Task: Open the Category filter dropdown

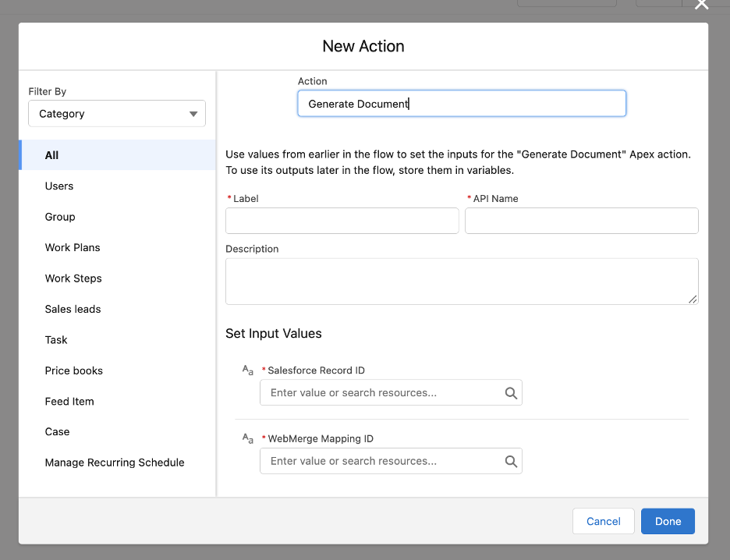Action: click(x=116, y=113)
